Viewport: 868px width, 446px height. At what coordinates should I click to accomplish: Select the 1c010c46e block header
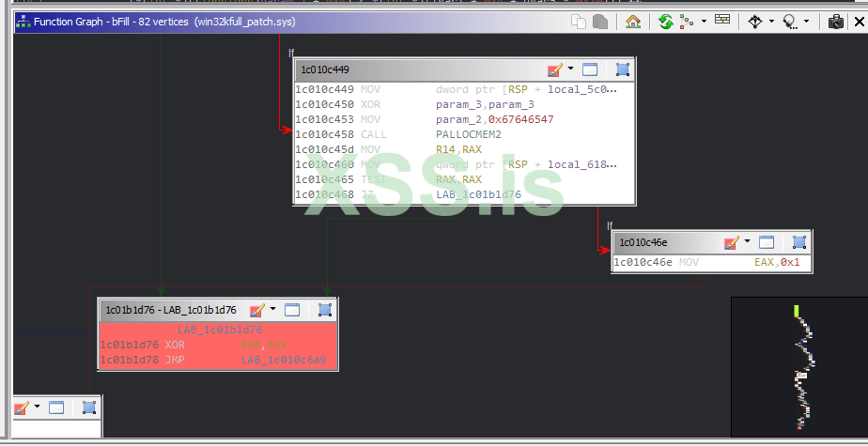[x=712, y=242]
